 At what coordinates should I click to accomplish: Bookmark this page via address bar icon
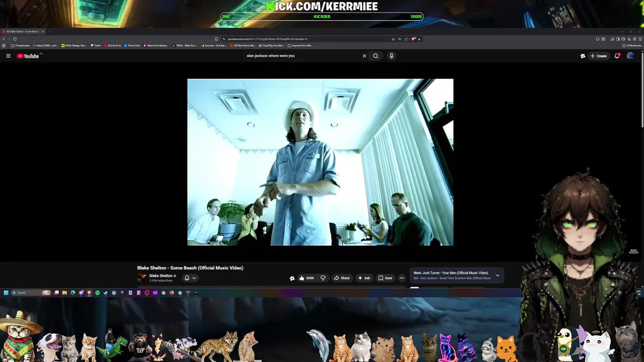coord(216,39)
